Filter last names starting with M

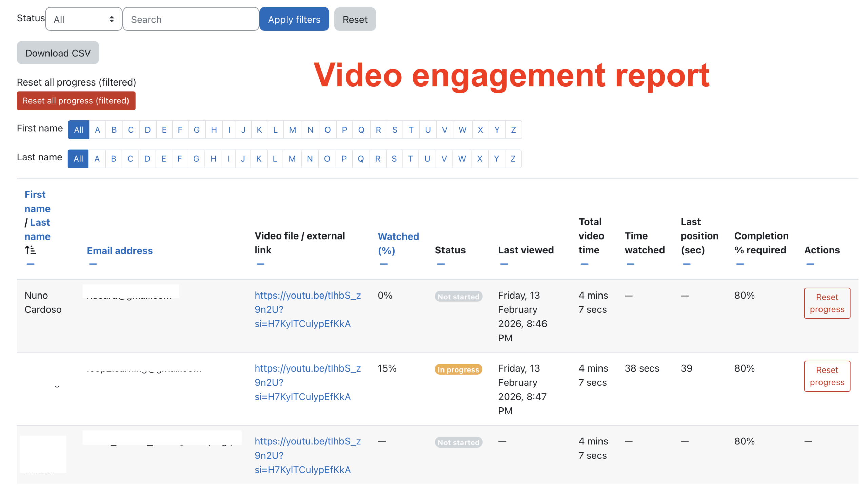tap(292, 158)
